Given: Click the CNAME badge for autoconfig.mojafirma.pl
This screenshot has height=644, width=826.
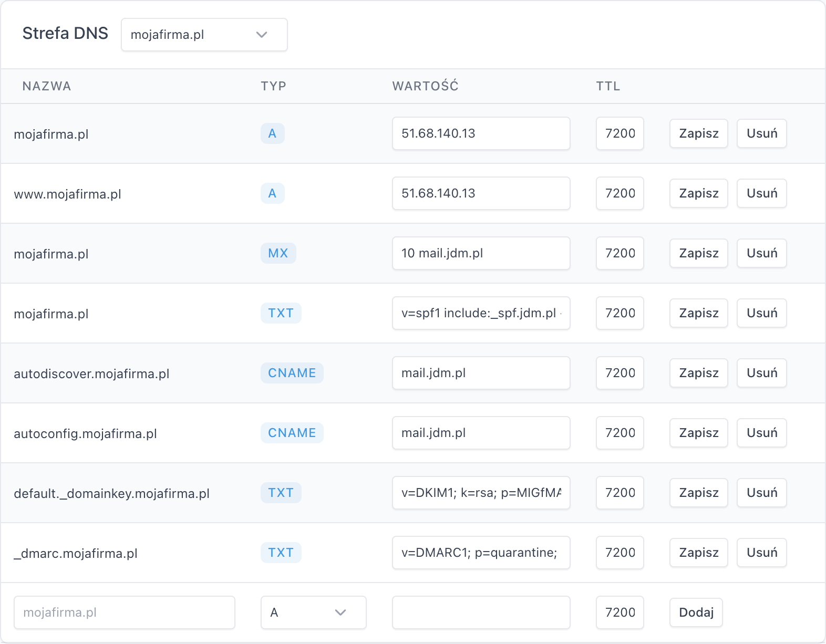Looking at the screenshot, I should pyautogui.click(x=292, y=433).
